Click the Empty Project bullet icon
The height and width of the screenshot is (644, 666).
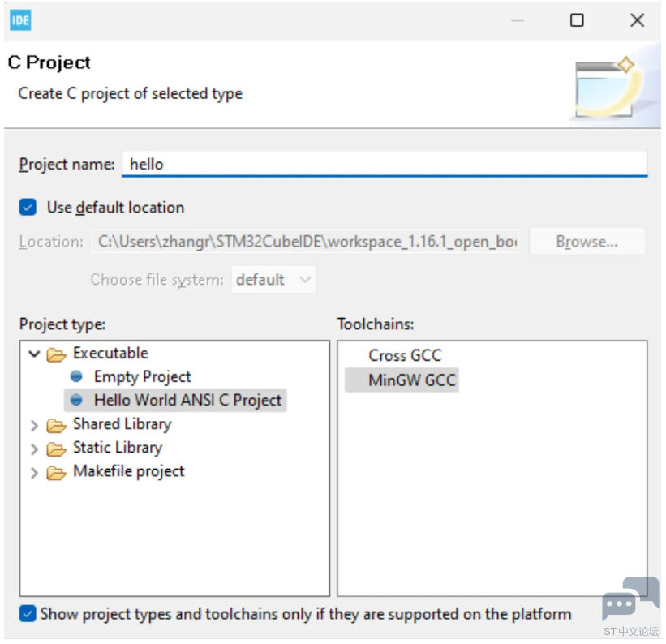(77, 377)
